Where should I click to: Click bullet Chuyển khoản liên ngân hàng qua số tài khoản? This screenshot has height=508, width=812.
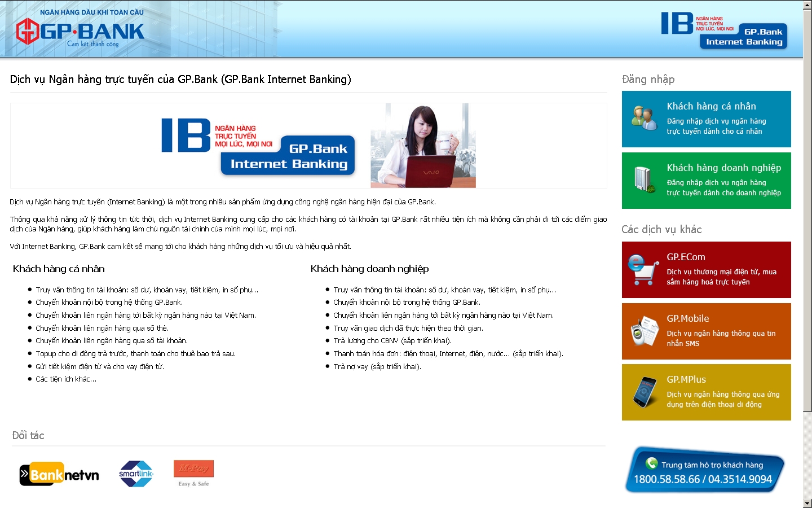[112, 340]
